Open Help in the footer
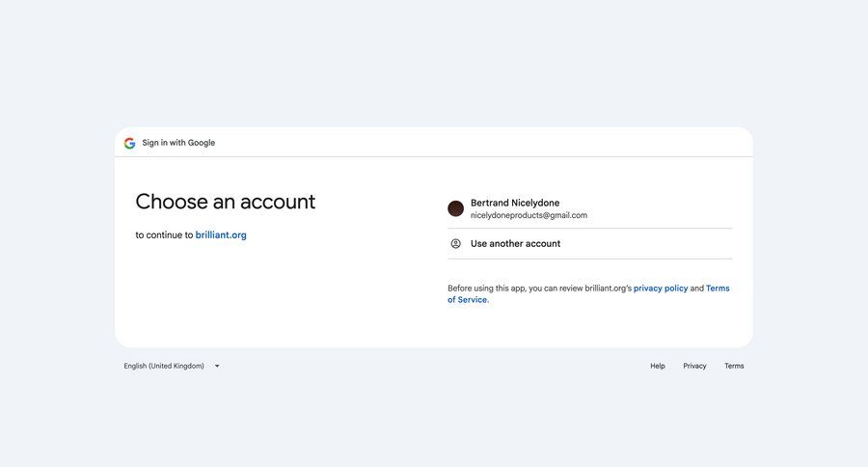Image resolution: width=868 pixels, height=467 pixels. 658,367
